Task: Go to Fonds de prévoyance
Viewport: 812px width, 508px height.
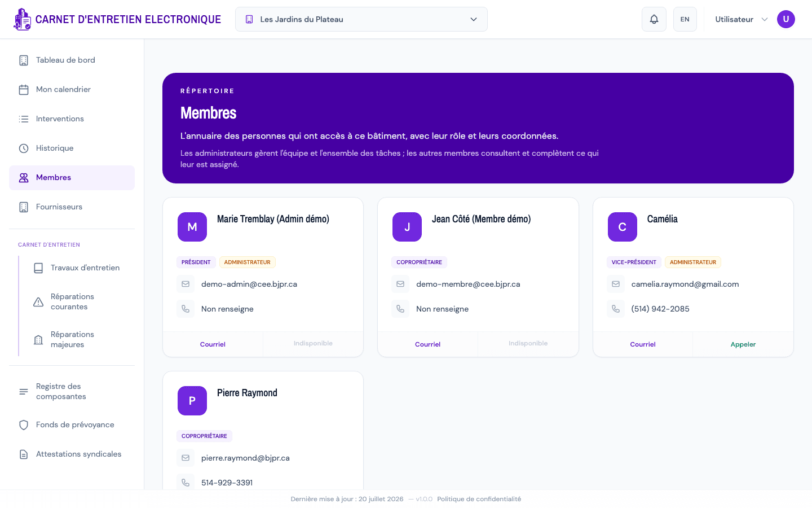Action: pyautogui.click(x=72, y=425)
